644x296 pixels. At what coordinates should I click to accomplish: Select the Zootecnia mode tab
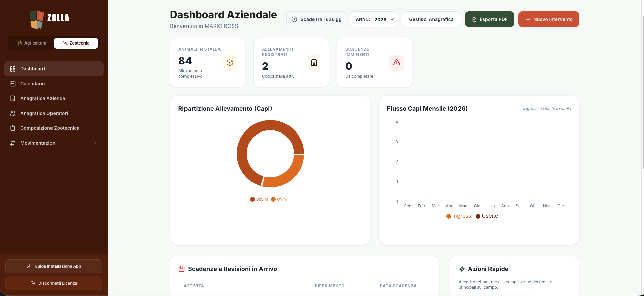76,43
